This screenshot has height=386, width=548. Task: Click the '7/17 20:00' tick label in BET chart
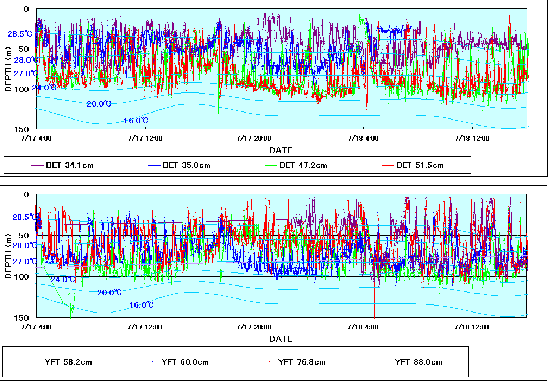pos(254,138)
